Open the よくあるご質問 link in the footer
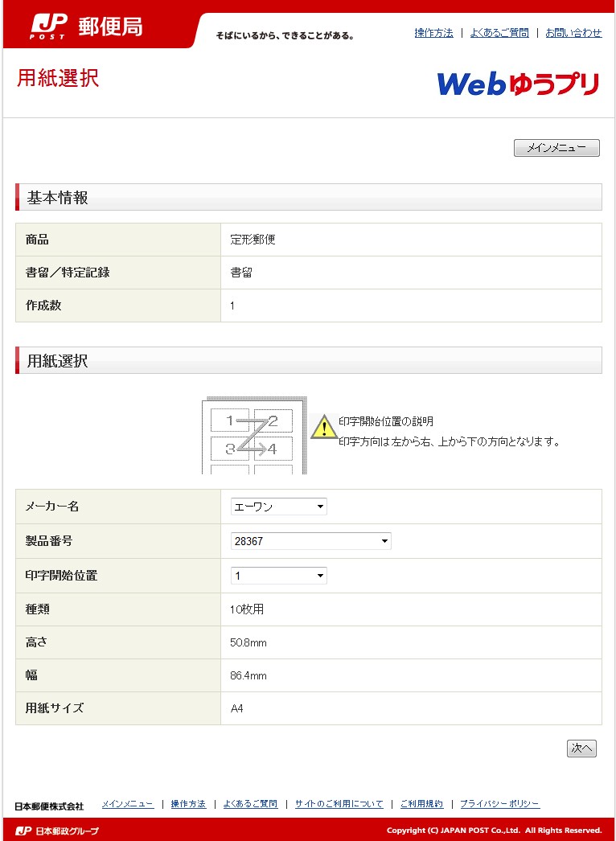The width and height of the screenshot is (616, 841). [250, 804]
